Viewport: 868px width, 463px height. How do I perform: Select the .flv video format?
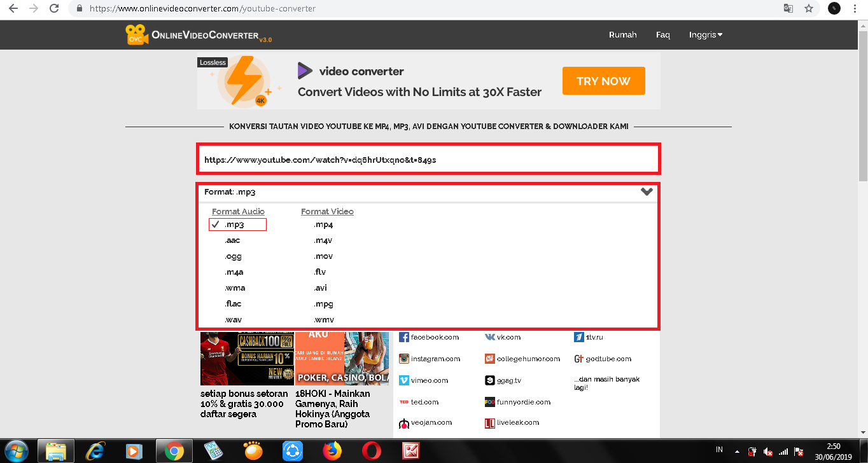pos(319,272)
